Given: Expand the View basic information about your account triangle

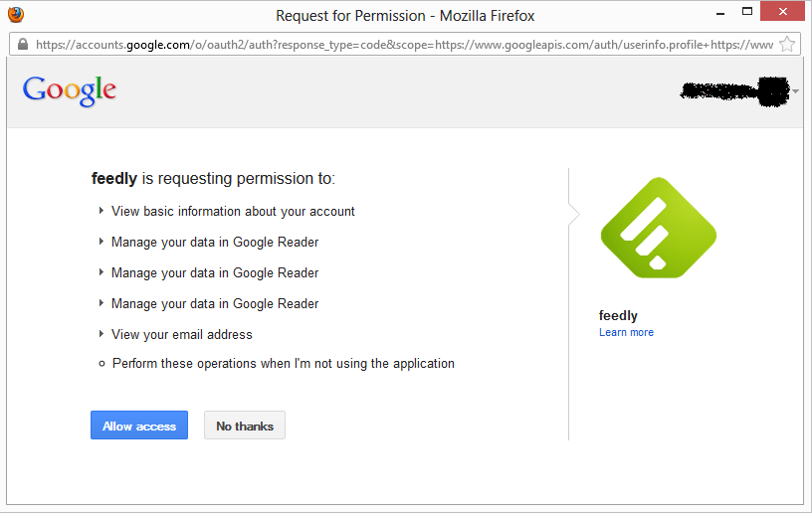Looking at the screenshot, I should click(x=101, y=211).
